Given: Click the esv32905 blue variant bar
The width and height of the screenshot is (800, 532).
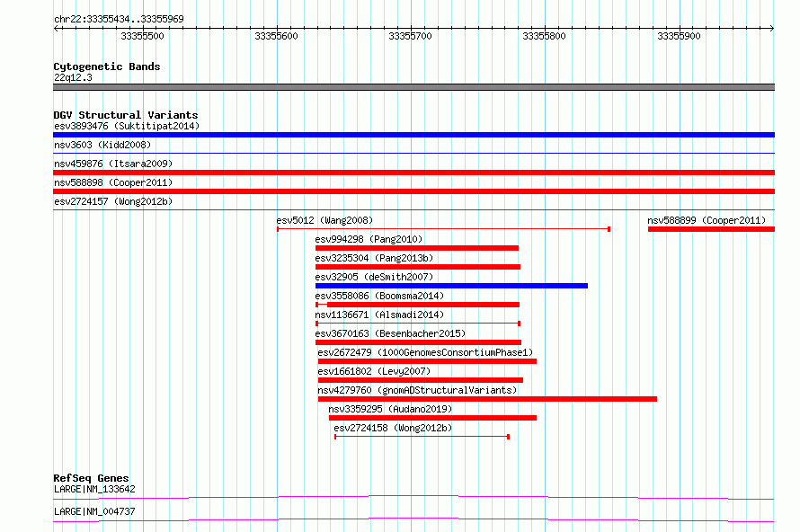Looking at the screenshot, I should coord(451,286).
